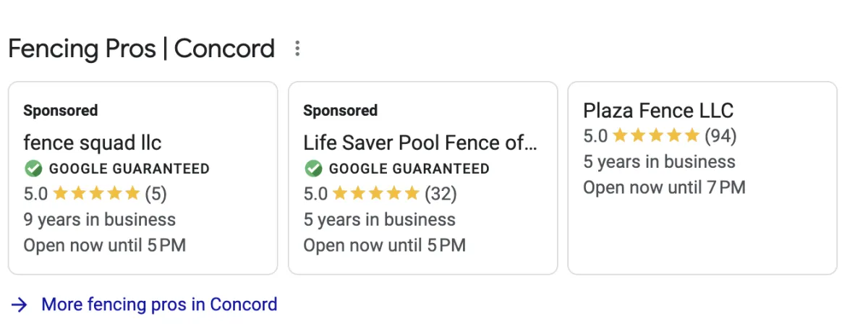Click the Fencing Pros | Concord heading
This screenshot has height=324, width=868.
tap(141, 49)
